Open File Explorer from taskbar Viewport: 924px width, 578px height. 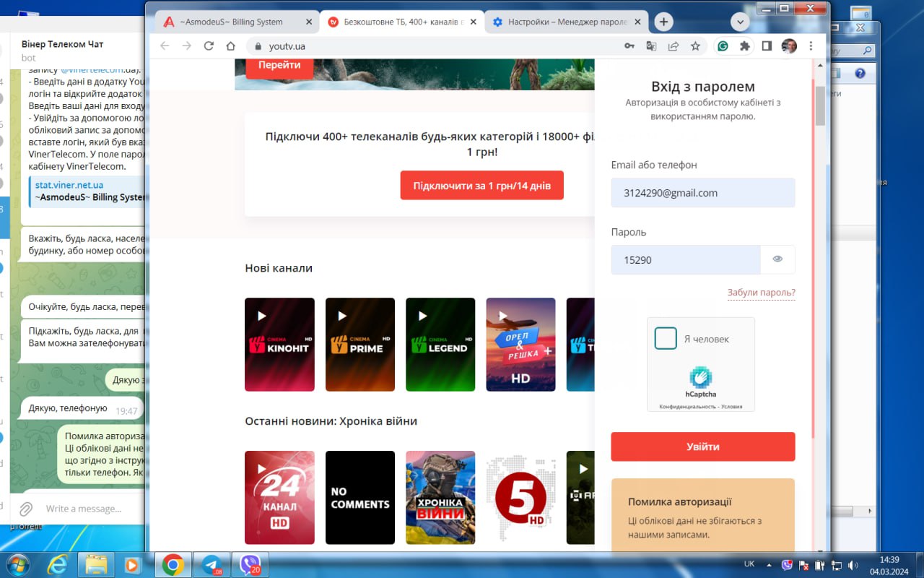coord(96,564)
